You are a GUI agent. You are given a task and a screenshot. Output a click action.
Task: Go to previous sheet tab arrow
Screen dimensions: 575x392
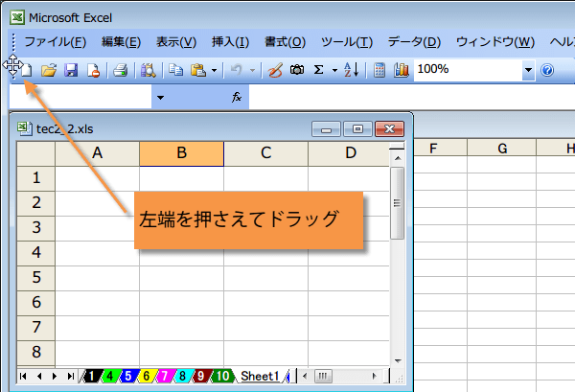pos(39,376)
